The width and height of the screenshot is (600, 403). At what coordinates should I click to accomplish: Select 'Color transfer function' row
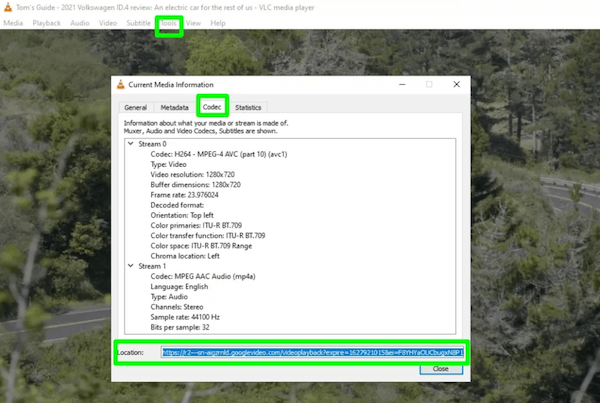pos(208,236)
